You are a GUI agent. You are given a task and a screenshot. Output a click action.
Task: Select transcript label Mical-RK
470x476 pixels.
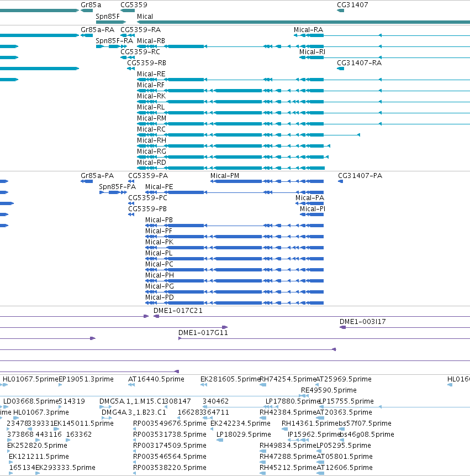coord(151,96)
